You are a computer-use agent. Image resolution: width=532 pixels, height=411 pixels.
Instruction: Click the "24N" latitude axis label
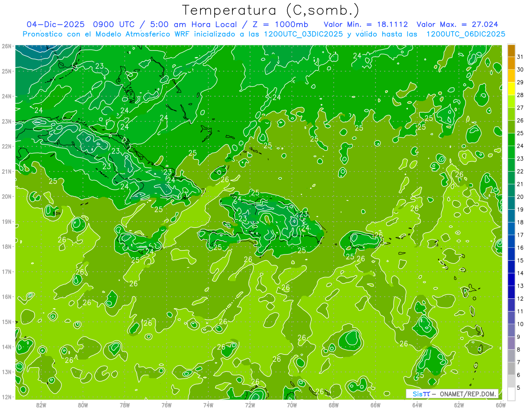[7, 96]
